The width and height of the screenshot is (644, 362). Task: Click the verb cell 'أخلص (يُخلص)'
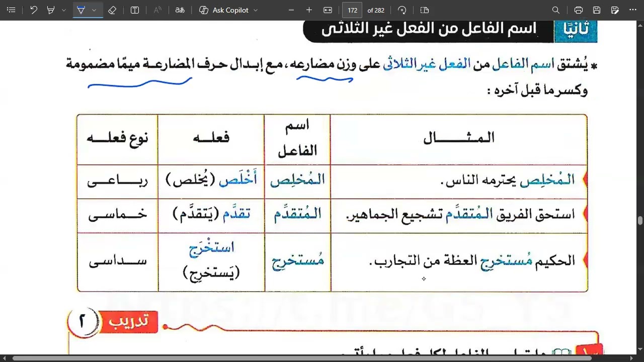(211, 182)
